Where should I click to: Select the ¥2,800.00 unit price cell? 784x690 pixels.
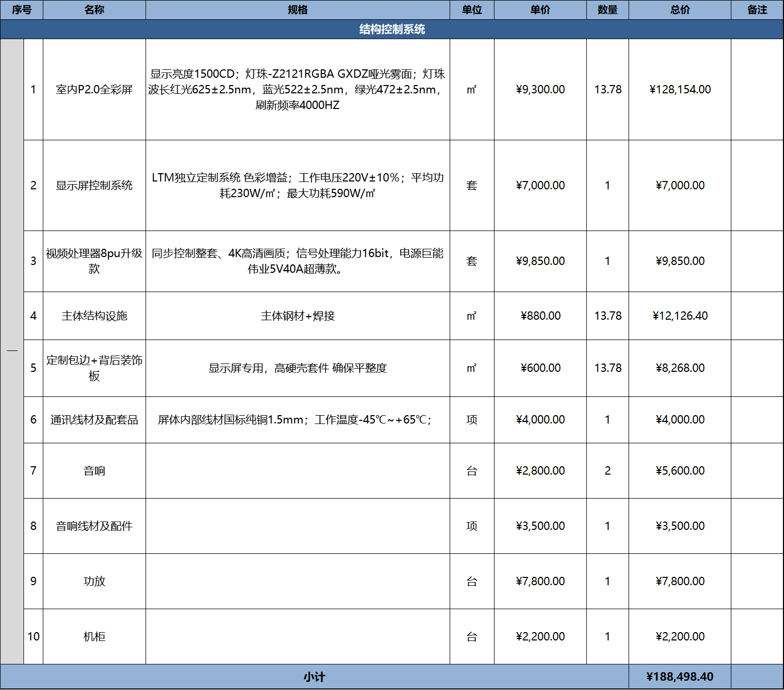[540, 471]
